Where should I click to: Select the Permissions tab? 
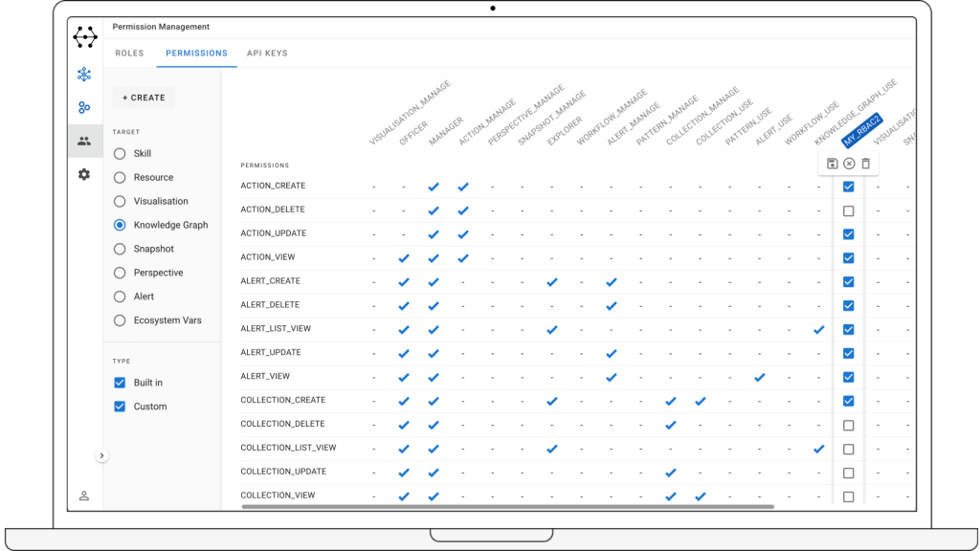tap(196, 54)
